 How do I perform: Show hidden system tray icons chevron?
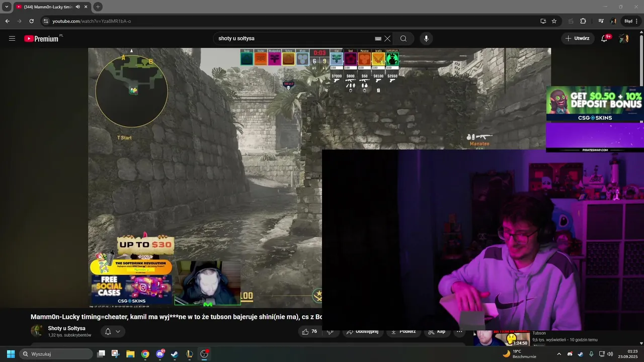coord(559,354)
